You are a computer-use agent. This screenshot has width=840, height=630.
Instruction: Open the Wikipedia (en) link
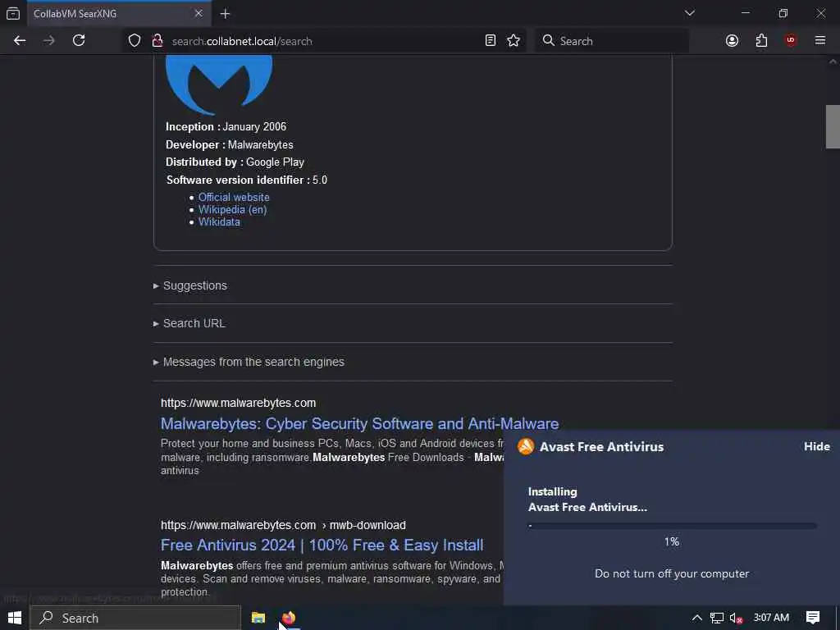(232, 209)
